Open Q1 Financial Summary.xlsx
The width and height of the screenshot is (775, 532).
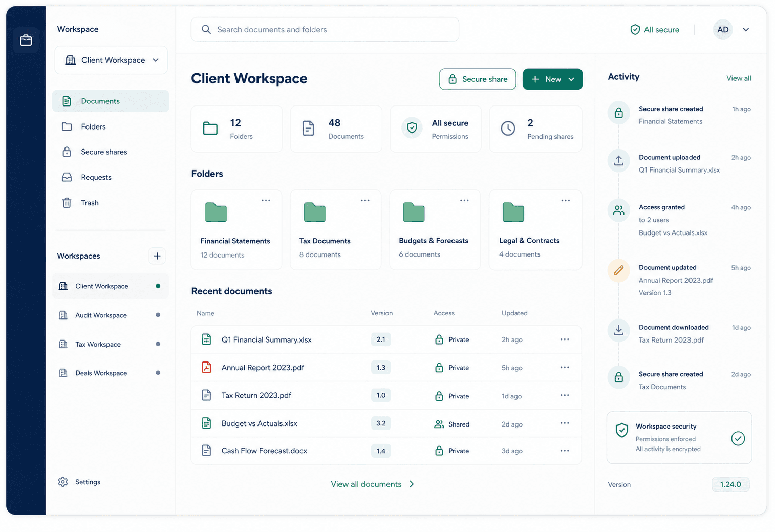[x=266, y=339]
